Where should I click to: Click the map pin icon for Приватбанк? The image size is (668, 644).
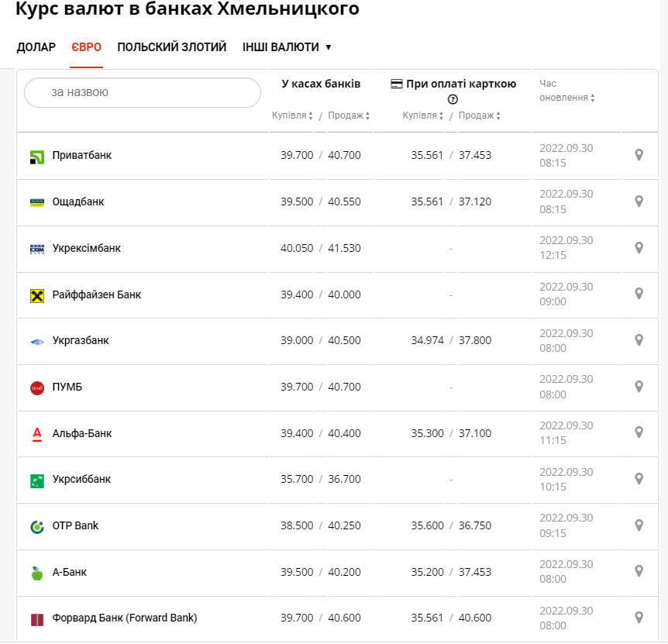click(x=639, y=155)
